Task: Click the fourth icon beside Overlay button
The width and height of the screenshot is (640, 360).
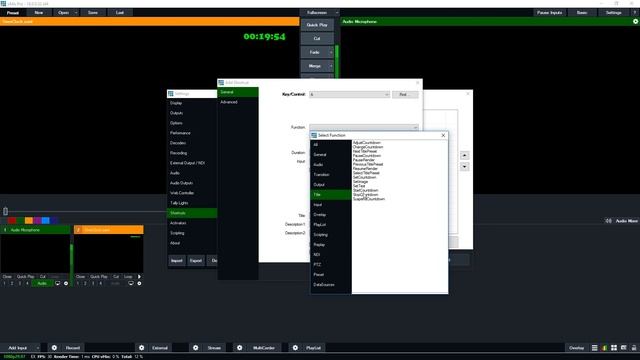Action: click(x=624, y=348)
